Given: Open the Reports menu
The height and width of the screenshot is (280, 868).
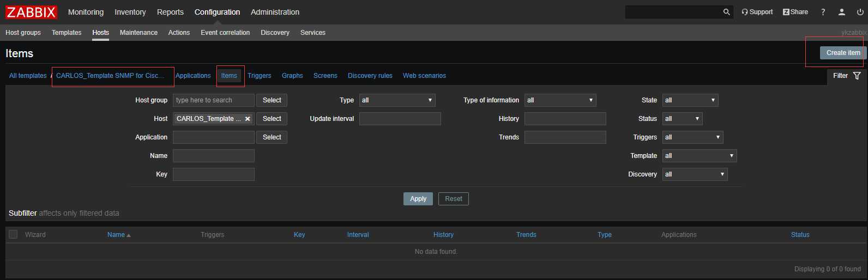Looking at the screenshot, I should tap(170, 12).
